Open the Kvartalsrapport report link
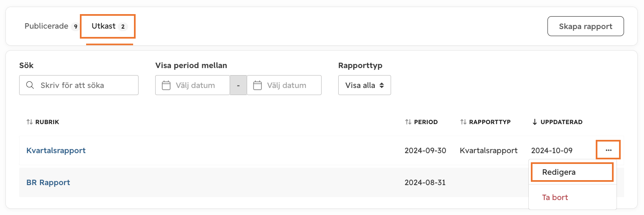644x215 pixels. (x=56, y=150)
